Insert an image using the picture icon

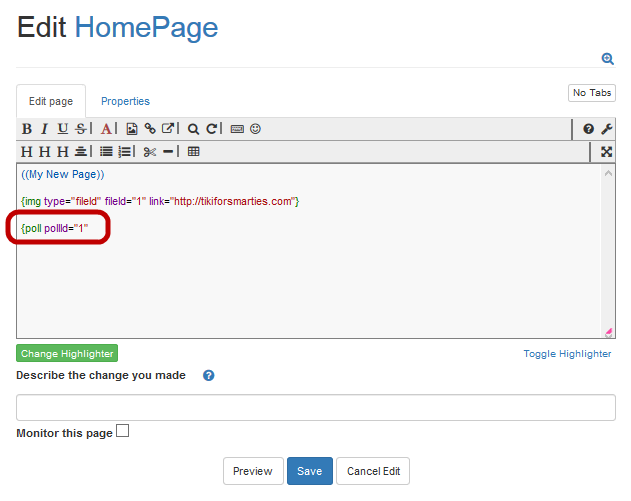point(131,129)
